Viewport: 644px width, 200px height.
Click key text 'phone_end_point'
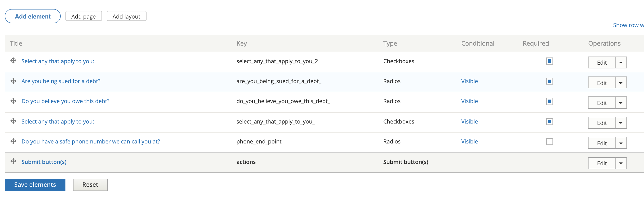[259, 142]
